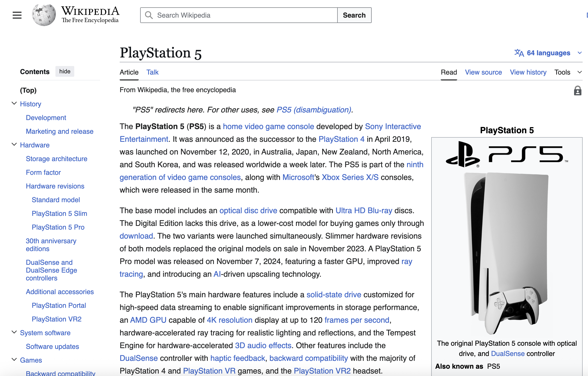Open the Tools menu chevron

point(580,72)
